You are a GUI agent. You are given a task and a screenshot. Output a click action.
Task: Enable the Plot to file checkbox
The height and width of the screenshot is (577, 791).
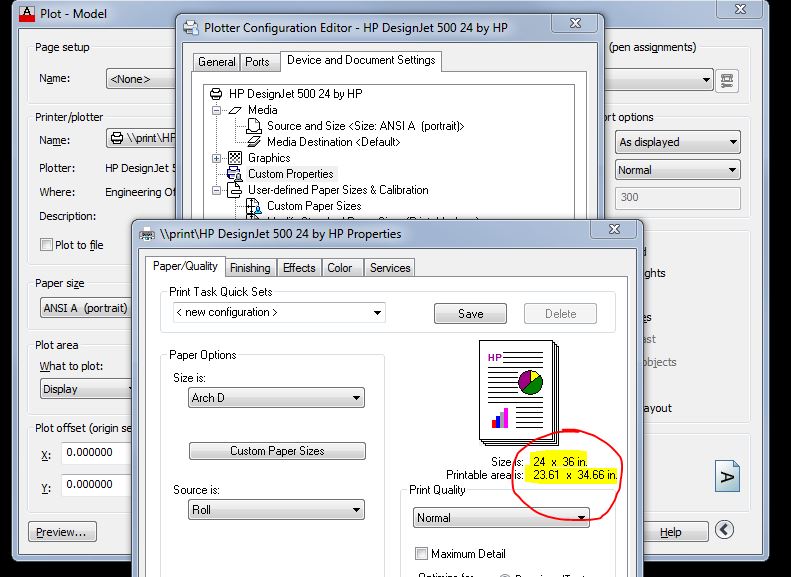(46, 245)
